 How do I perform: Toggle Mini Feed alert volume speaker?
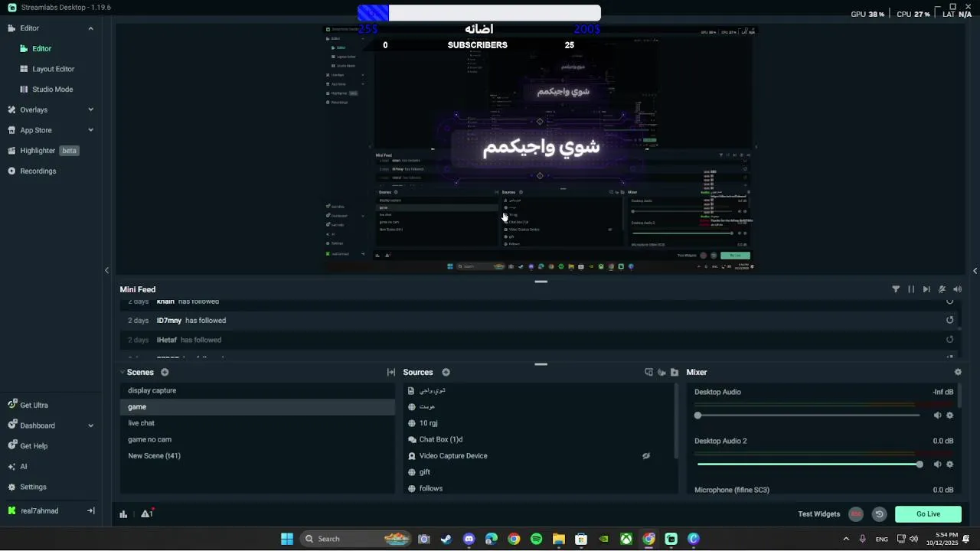click(957, 289)
